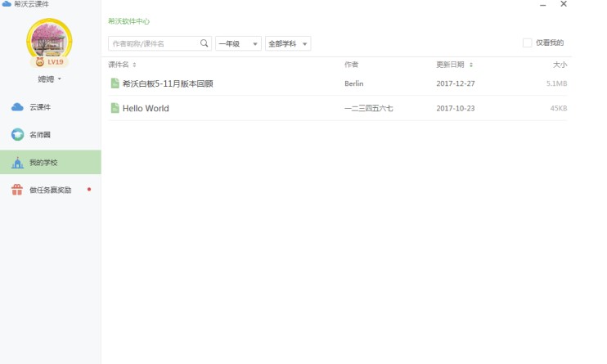
Task: Click the 作者 column header
Action: [x=351, y=65]
